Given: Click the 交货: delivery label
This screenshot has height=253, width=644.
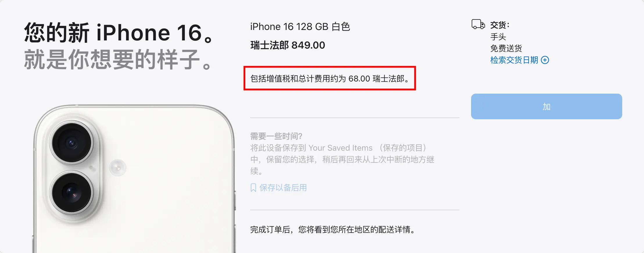Looking at the screenshot, I should [x=500, y=25].
